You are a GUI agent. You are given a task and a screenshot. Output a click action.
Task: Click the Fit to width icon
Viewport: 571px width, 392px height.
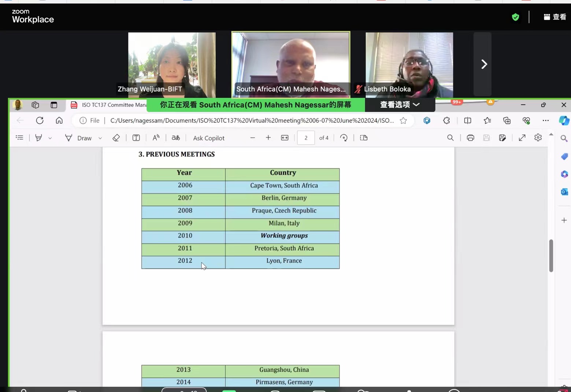(285, 138)
